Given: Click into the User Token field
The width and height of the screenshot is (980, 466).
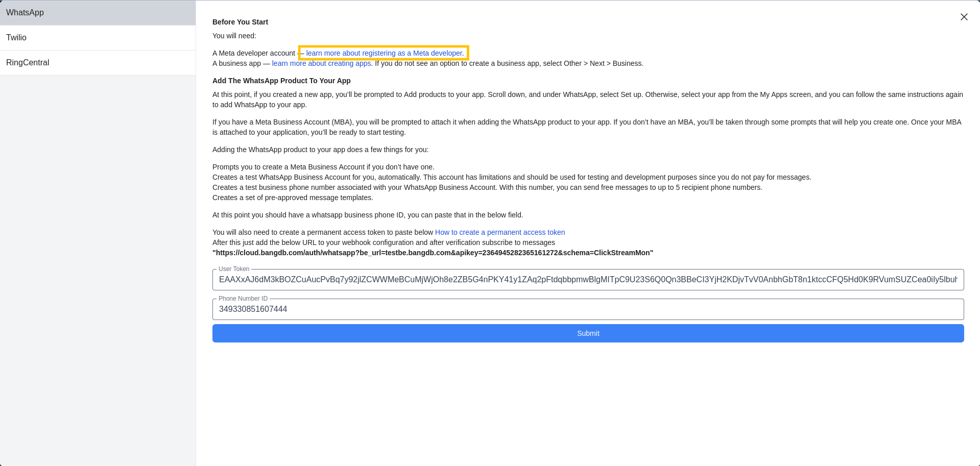Looking at the screenshot, I should [x=588, y=280].
